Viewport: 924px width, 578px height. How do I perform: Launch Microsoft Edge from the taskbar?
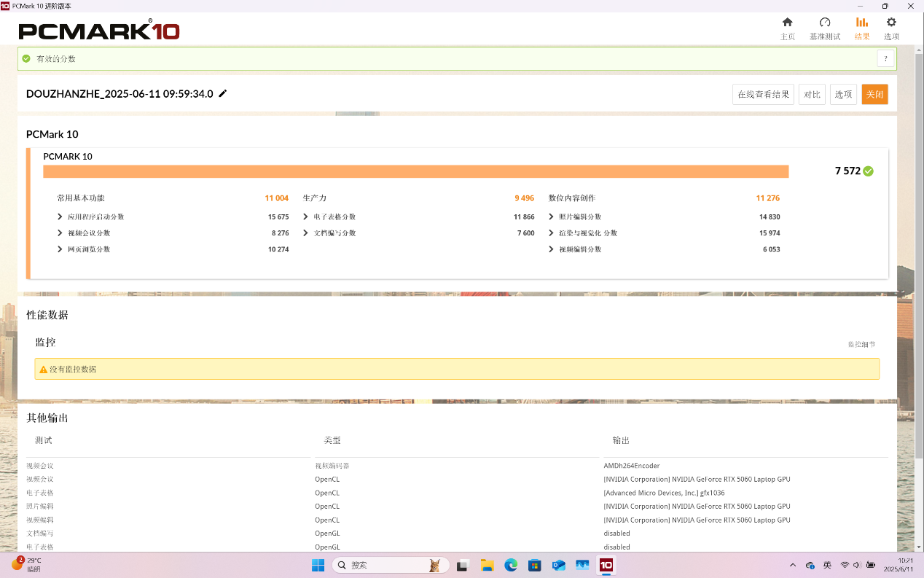coord(511,565)
